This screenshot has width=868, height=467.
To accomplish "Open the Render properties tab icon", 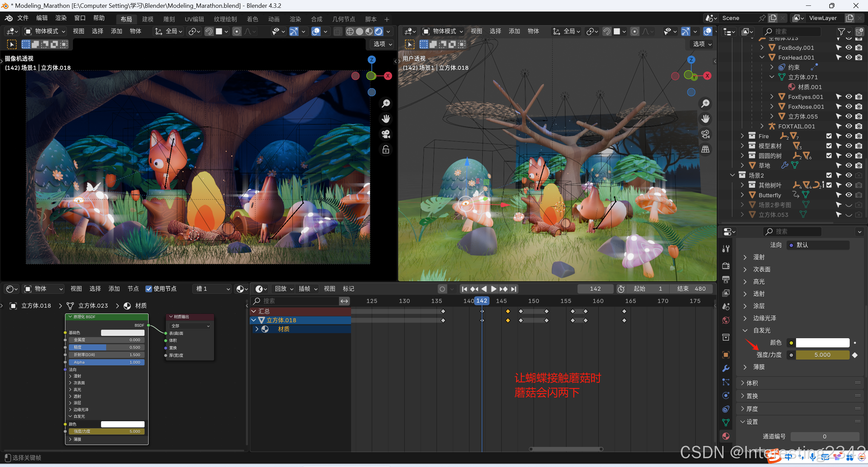I will 726,266.
